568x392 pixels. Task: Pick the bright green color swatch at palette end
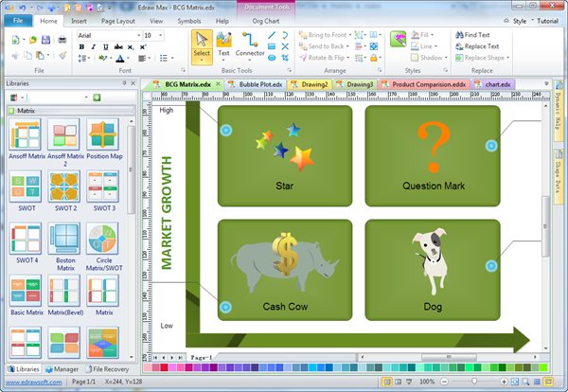543,367
